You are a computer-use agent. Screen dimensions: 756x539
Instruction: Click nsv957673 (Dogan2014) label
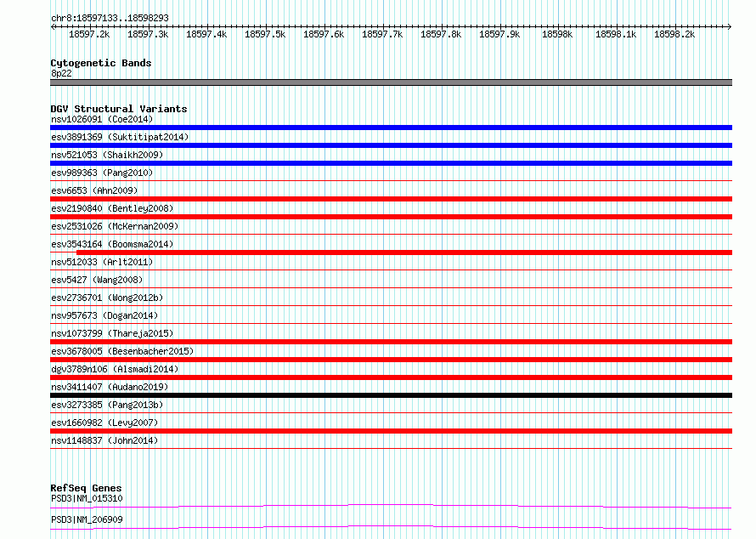pyautogui.click(x=104, y=315)
